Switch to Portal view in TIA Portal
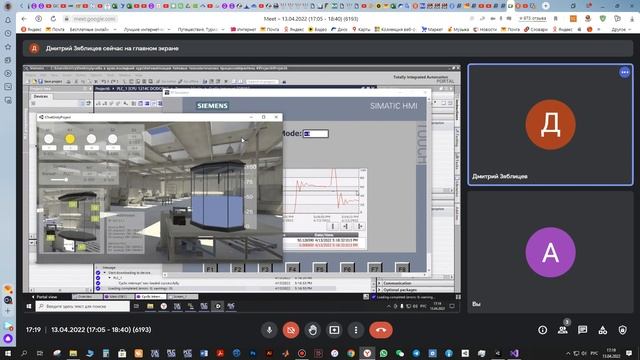 point(44,297)
